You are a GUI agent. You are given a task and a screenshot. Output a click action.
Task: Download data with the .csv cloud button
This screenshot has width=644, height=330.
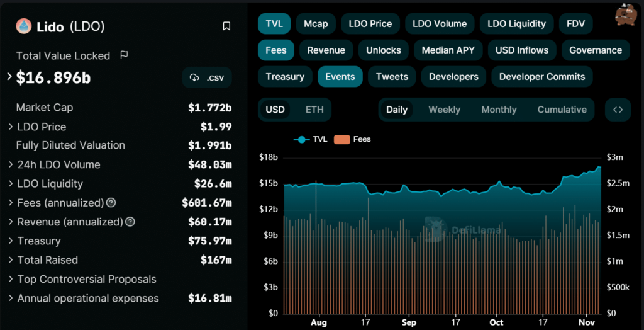[x=207, y=78]
